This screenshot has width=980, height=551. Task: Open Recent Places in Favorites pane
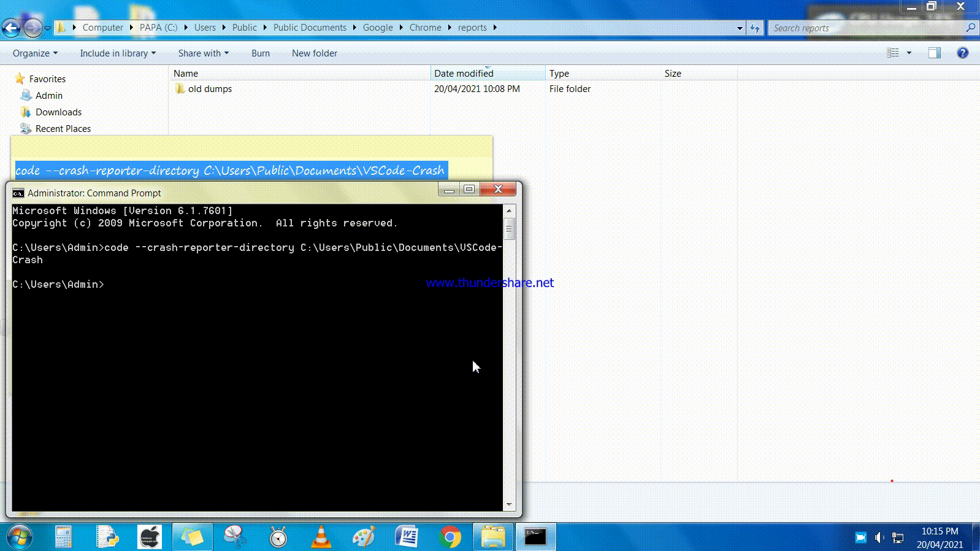coord(63,129)
